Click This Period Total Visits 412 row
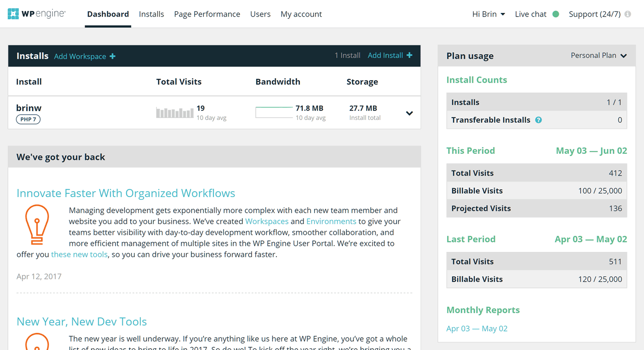The image size is (644, 350). pyautogui.click(x=536, y=173)
